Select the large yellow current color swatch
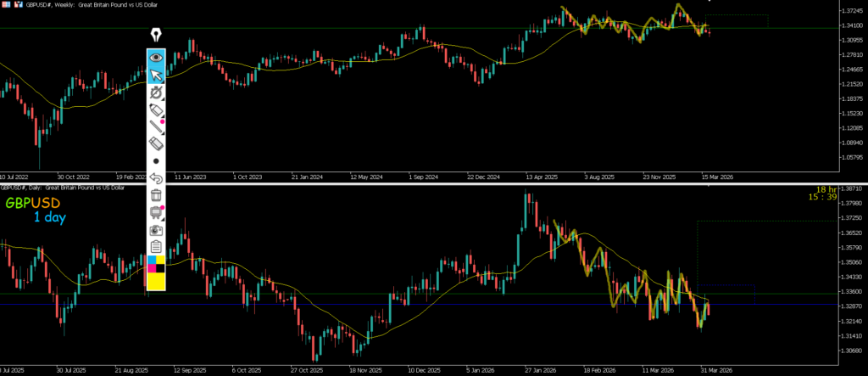This screenshot has height=376, width=868. click(156, 282)
